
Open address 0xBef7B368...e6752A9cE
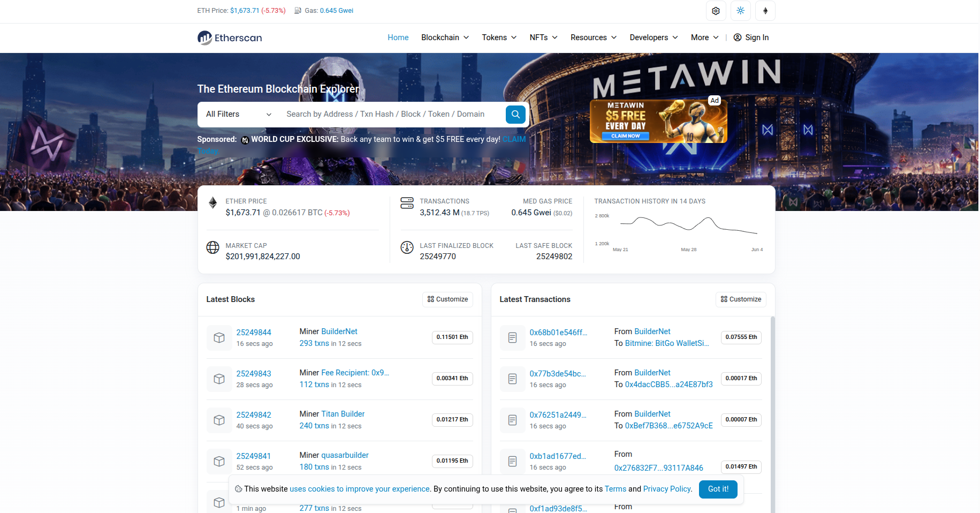click(669, 426)
